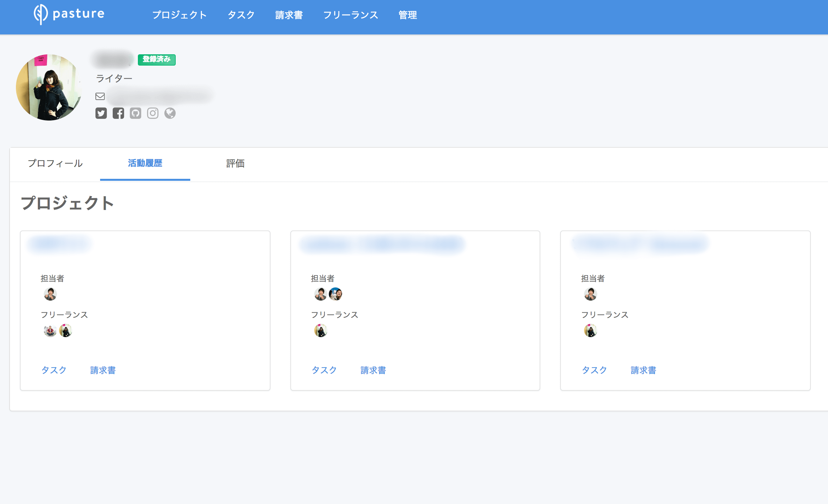
Task: Open タスク link in first project card
Action: (54, 369)
